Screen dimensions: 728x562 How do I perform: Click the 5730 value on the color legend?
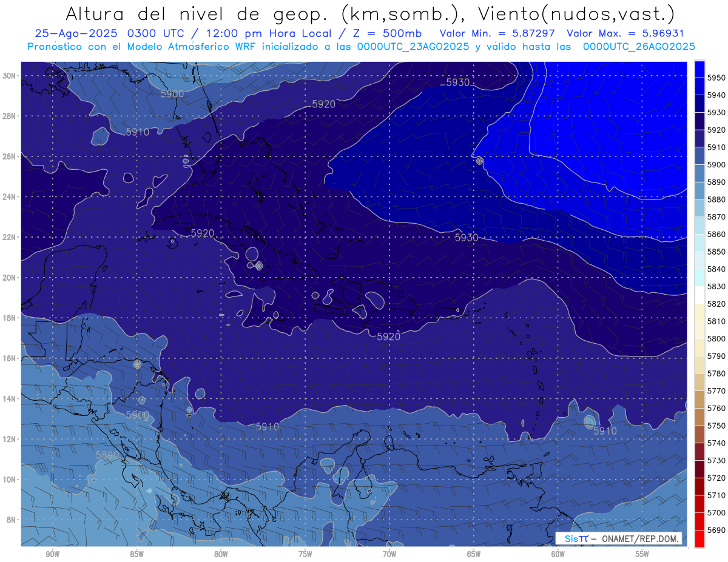tap(716, 460)
